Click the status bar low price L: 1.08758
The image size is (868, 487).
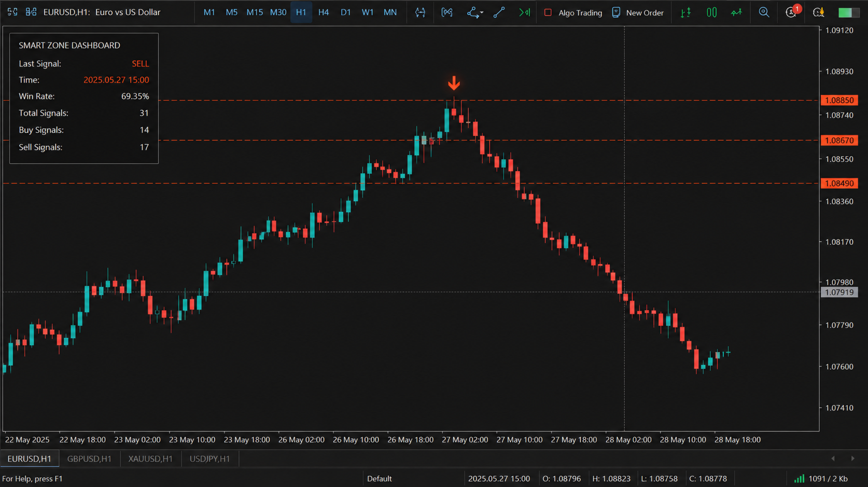pos(659,478)
